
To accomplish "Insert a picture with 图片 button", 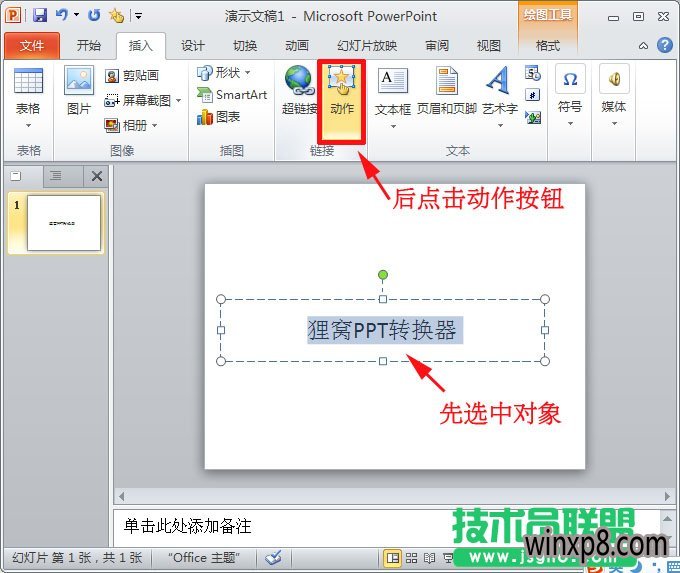I will 78,91.
